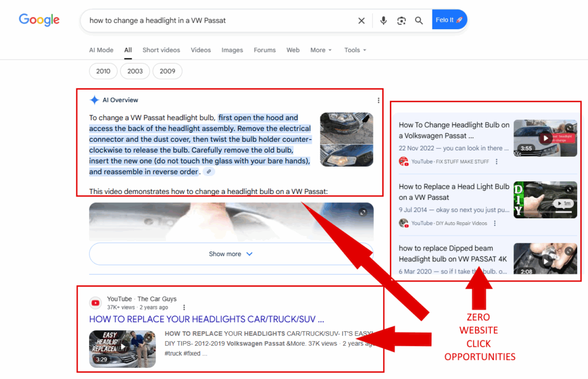Activate voice search microphone icon
Screen dimensions: 588x379
tap(383, 20)
